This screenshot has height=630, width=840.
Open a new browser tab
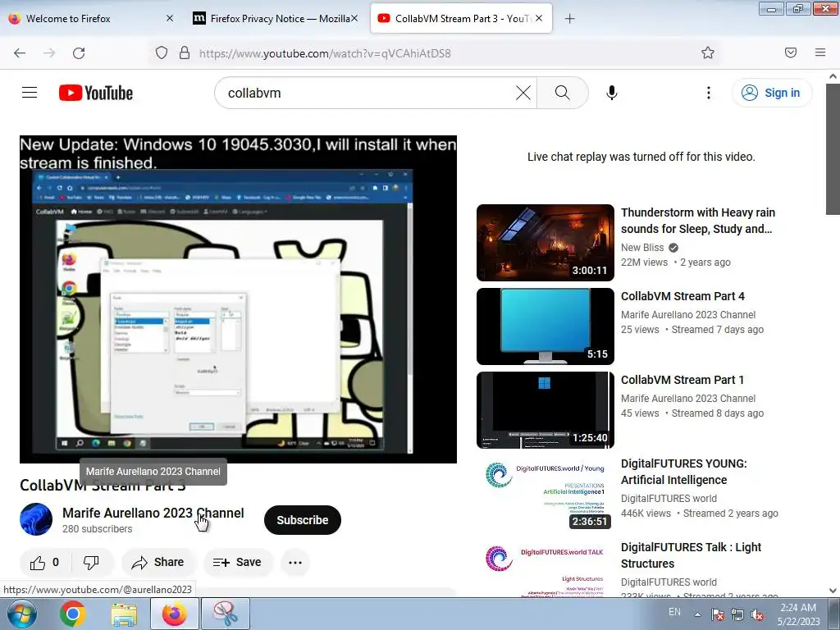tap(569, 19)
